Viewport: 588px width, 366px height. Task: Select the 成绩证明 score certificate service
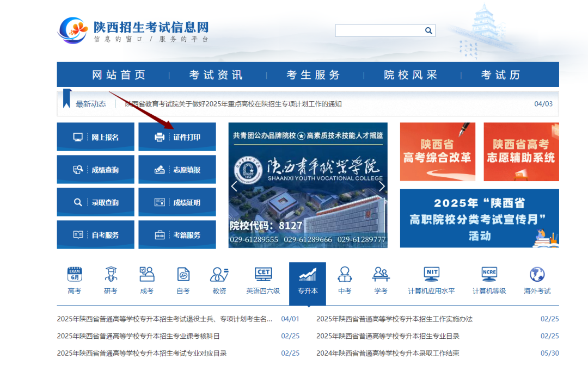pos(177,202)
